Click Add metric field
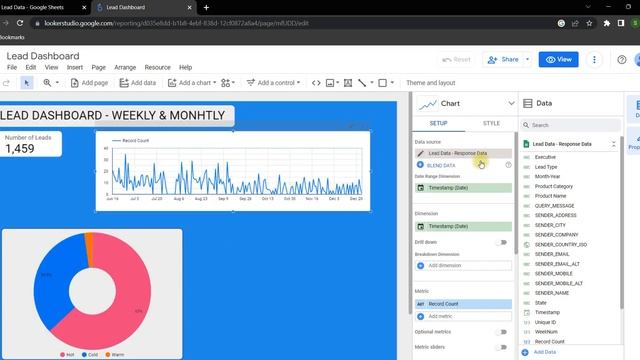This screenshot has width=640, height=360. point(463,316)
